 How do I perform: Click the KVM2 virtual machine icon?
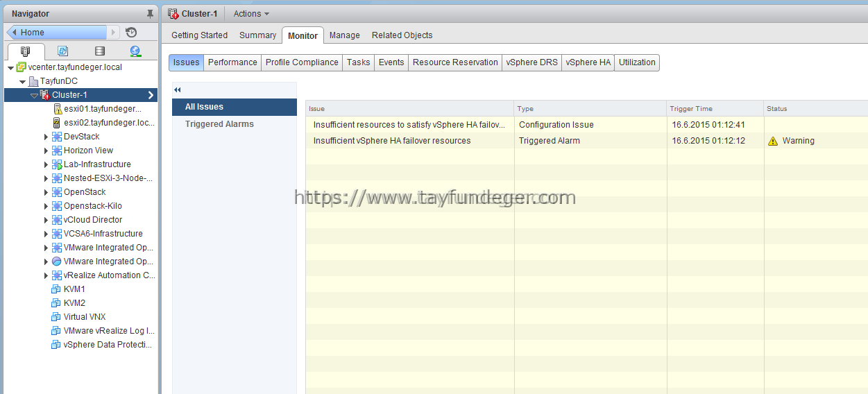(56, 303)
